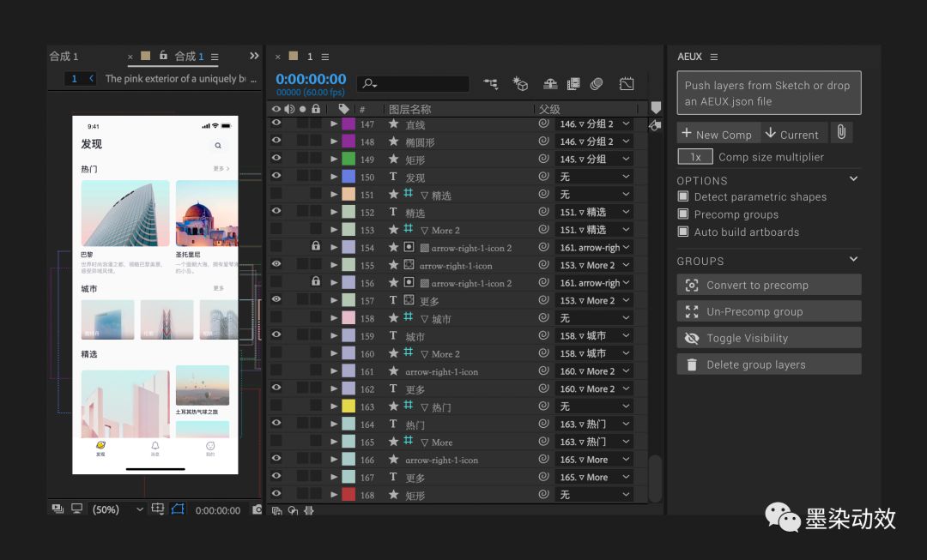Click the text T icon of layer 150
Screen dimensions: 927x560
pos(393,177)
